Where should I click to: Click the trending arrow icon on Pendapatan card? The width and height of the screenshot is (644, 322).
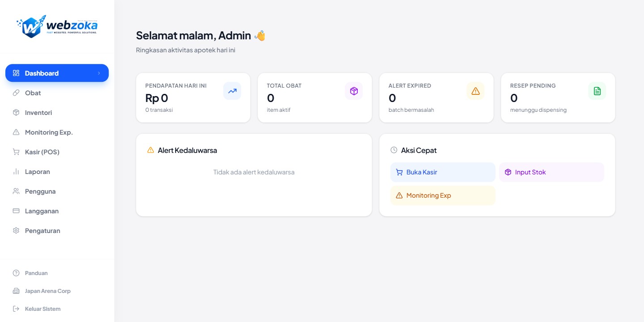[232, 91]
